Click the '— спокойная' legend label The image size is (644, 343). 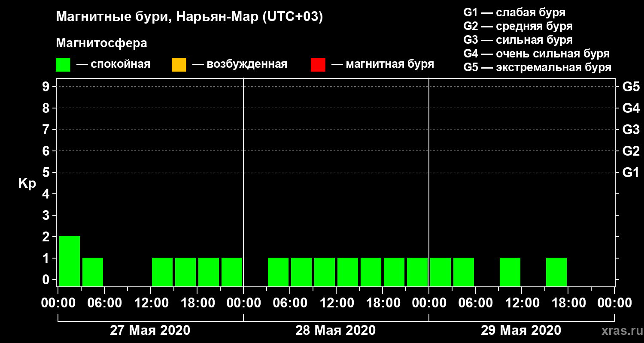tap(113, 65)
